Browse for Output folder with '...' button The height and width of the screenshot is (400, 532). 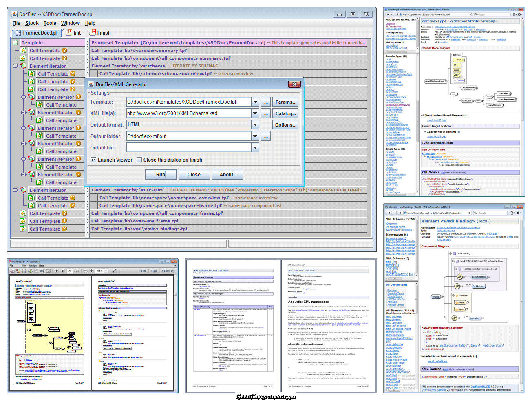point(266,136)
